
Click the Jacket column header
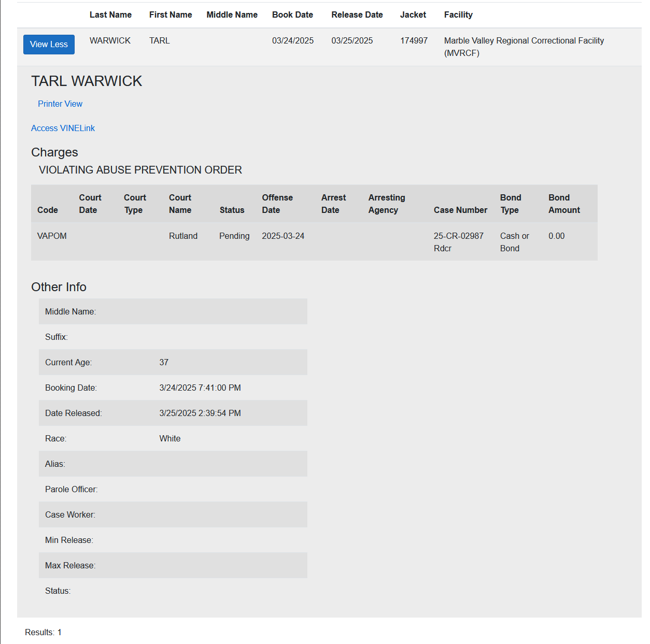(413, 15)
